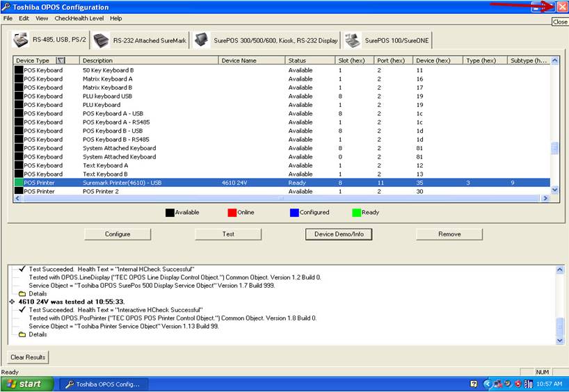Click the Clear Results button
The image size is (569, 392).
click(29, 357)
